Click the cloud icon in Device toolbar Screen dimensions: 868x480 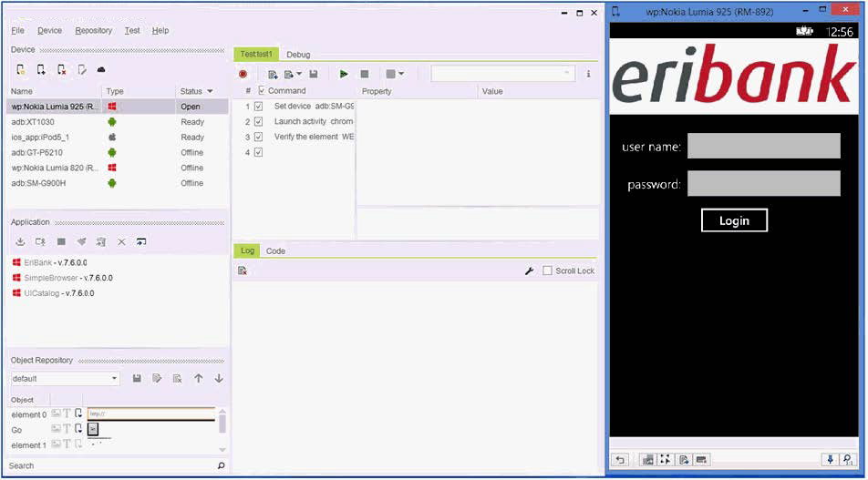pyautogui.click(x=101, y=69)
